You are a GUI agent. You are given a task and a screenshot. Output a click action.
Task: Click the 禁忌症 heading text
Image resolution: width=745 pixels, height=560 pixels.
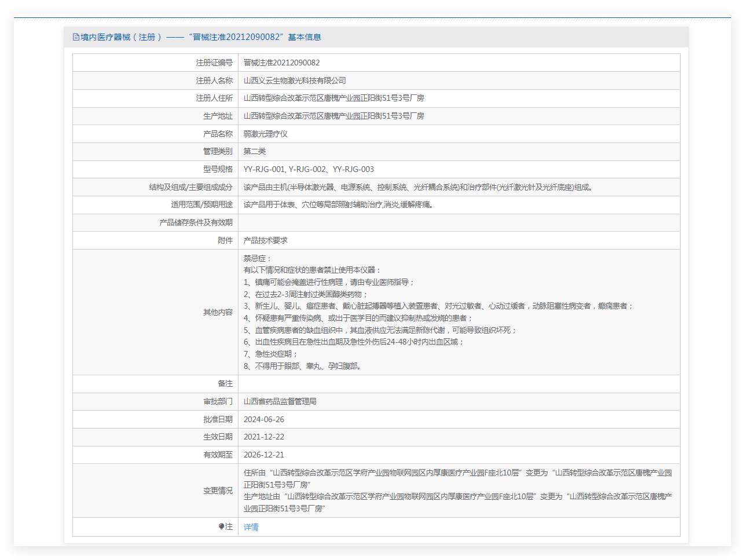[x=258, y=258]
